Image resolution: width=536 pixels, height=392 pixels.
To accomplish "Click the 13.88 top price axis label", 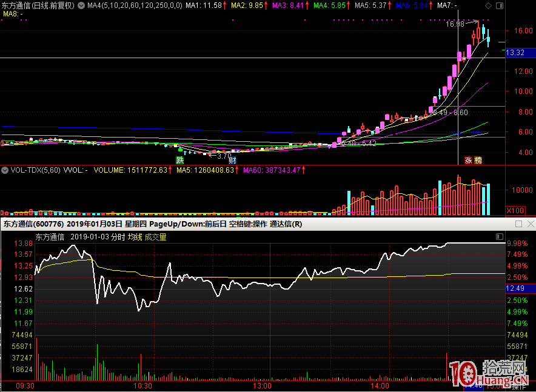I will coord(23,243).
